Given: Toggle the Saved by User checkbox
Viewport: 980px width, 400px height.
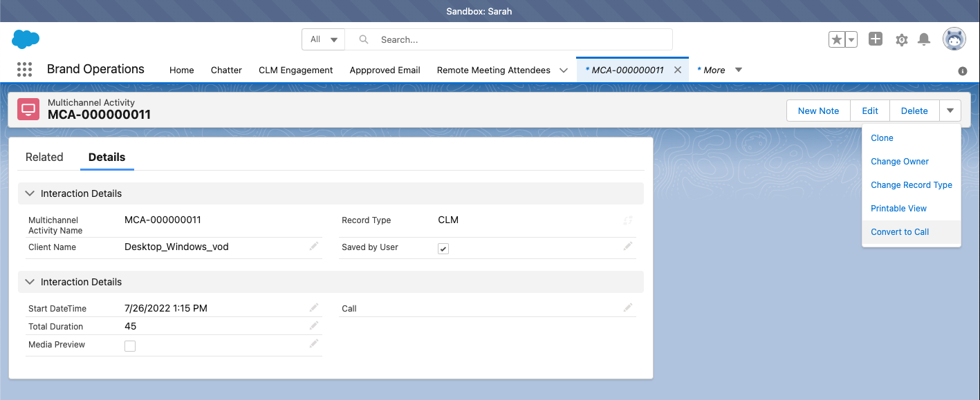Looking at the screenshot, I should [x=443, y=249].
